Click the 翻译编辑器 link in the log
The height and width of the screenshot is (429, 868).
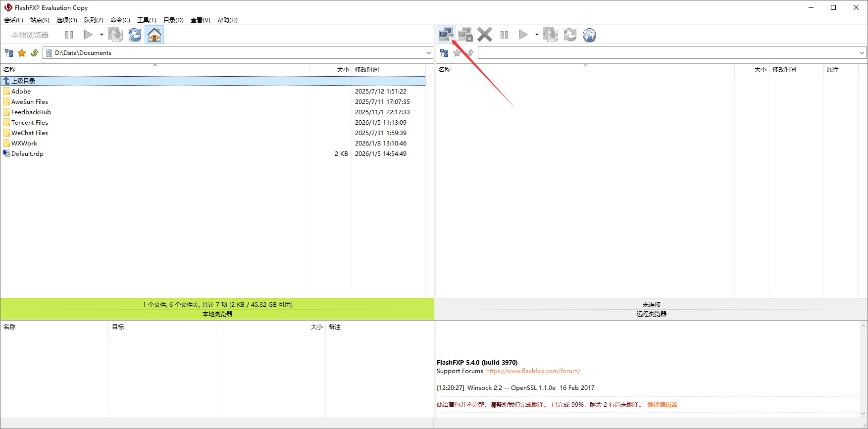point(662,405)
